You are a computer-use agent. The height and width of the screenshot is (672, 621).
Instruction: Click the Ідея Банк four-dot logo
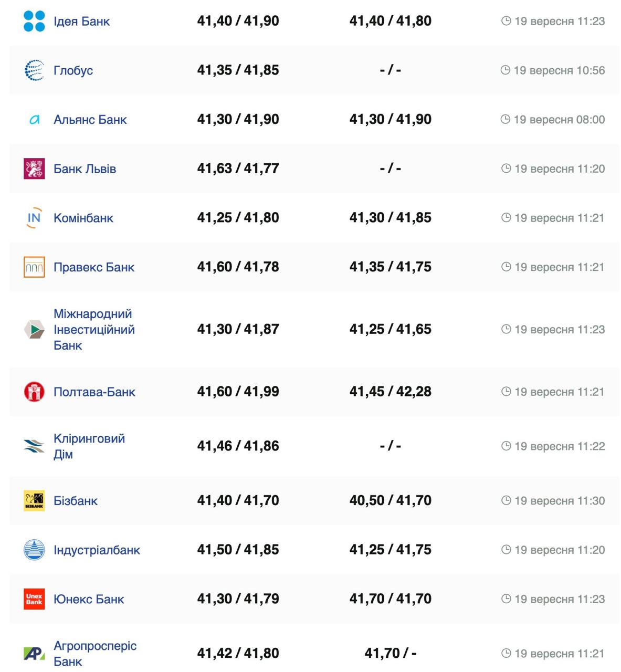coord(34,22)
